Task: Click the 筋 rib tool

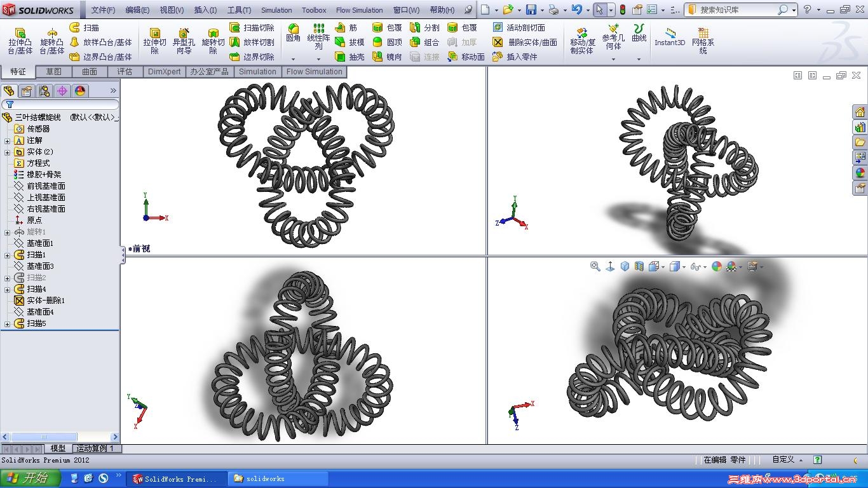Action: click(346, 28)
